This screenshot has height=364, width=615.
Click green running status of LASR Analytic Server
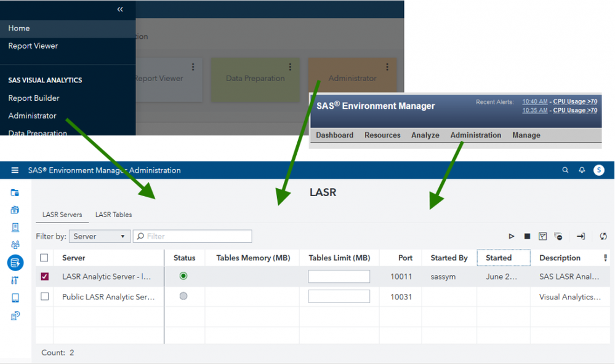(183, 276)
